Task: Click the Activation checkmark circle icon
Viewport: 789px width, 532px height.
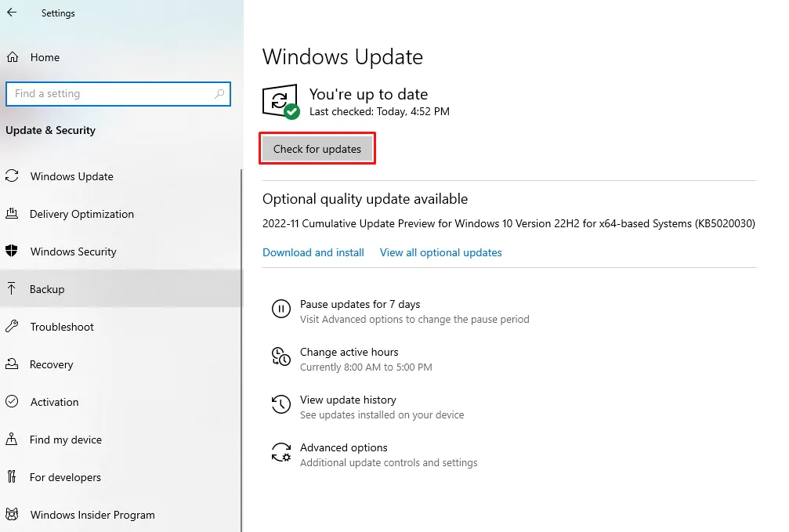Action: tap(12, 401)
